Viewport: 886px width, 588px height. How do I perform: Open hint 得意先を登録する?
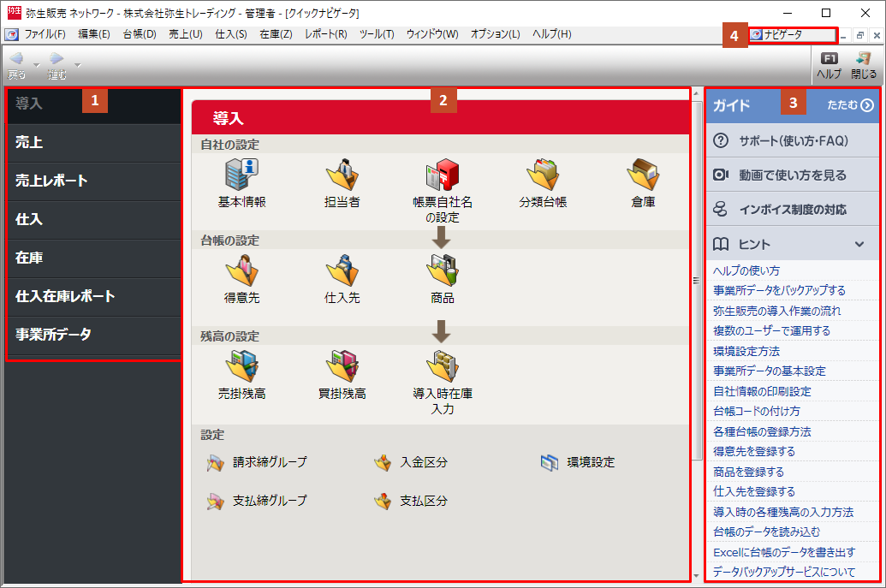(x=754, y=451)
